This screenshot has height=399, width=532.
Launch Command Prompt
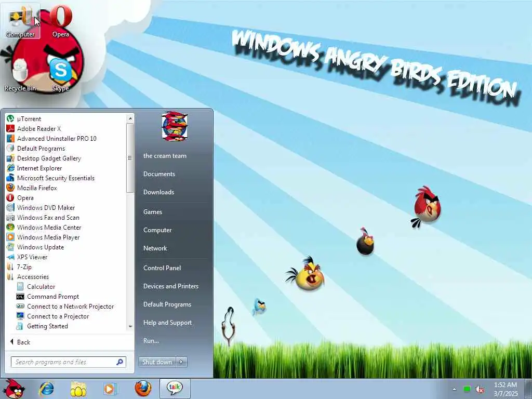pyautogui.click(x=47, y=296)
